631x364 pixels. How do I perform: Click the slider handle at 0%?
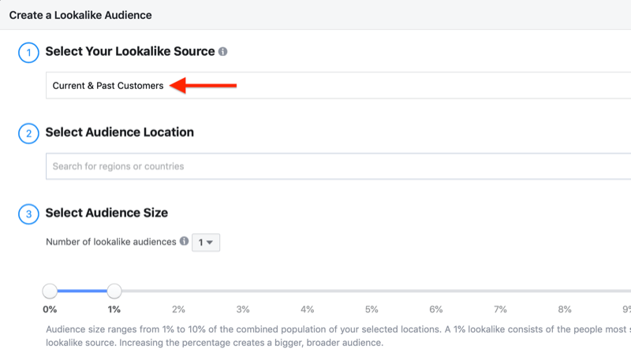pos(50,292)
